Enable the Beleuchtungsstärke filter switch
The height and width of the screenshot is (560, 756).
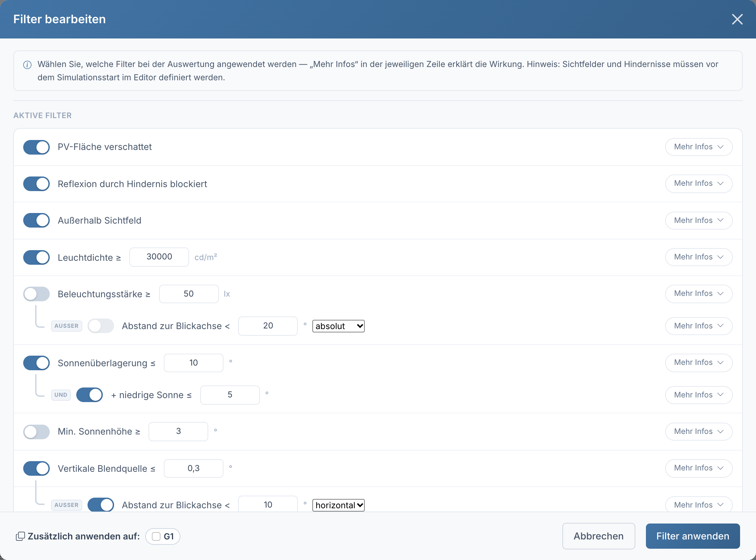(36, 294)
